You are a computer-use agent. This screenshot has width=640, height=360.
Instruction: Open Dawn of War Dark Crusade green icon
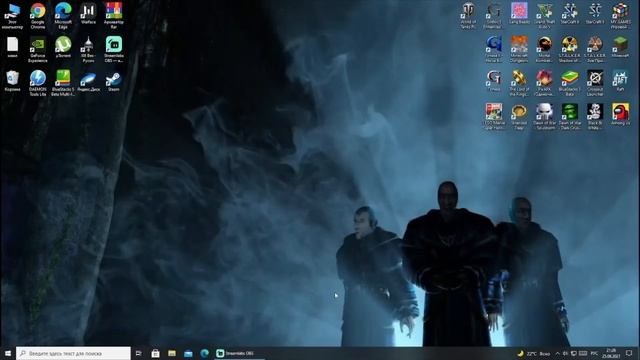[x=570, y=116]
